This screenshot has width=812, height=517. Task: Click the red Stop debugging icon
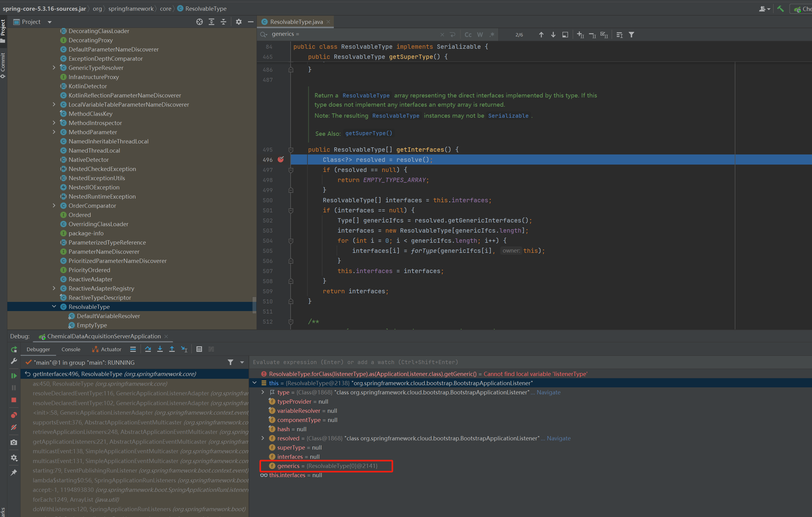14,400
